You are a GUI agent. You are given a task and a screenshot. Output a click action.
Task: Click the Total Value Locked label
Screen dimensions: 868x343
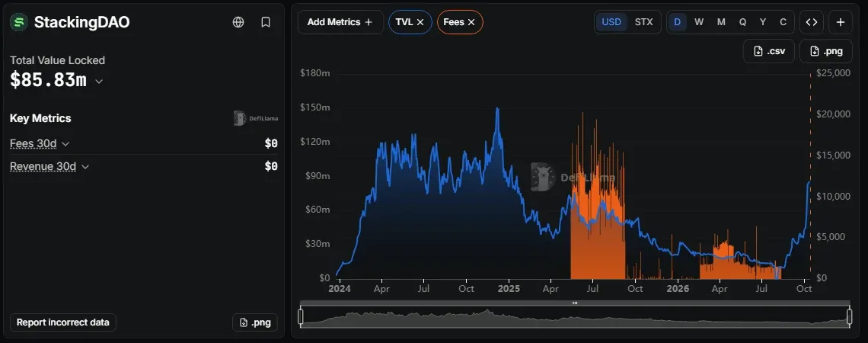click(58, 60)
